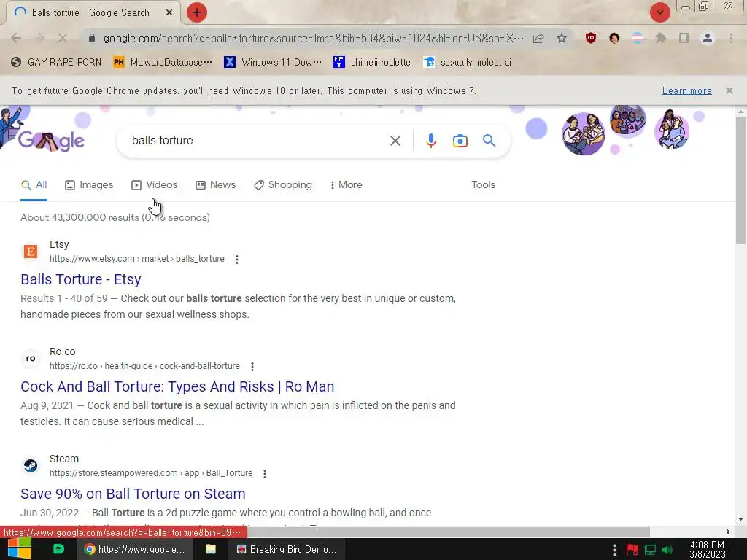Submit search with the magnifier icon
This screenshot has width=747, height=560.
coord(489,141)
